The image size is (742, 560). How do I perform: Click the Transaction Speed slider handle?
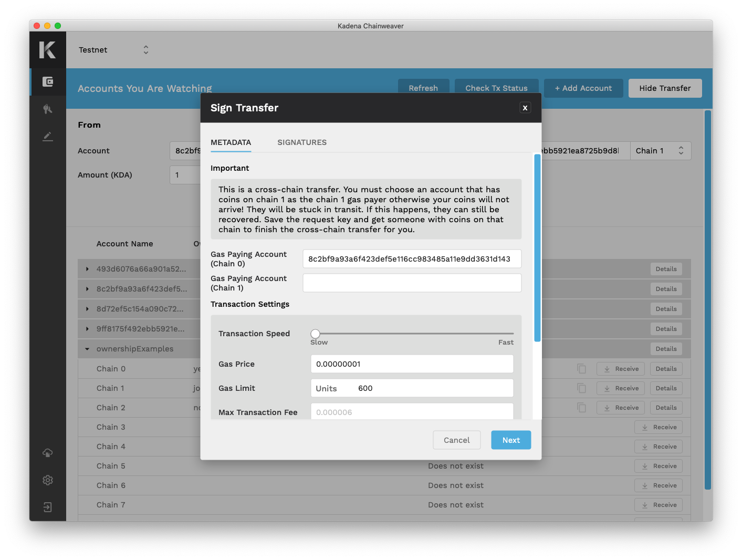tap(315, 334)
